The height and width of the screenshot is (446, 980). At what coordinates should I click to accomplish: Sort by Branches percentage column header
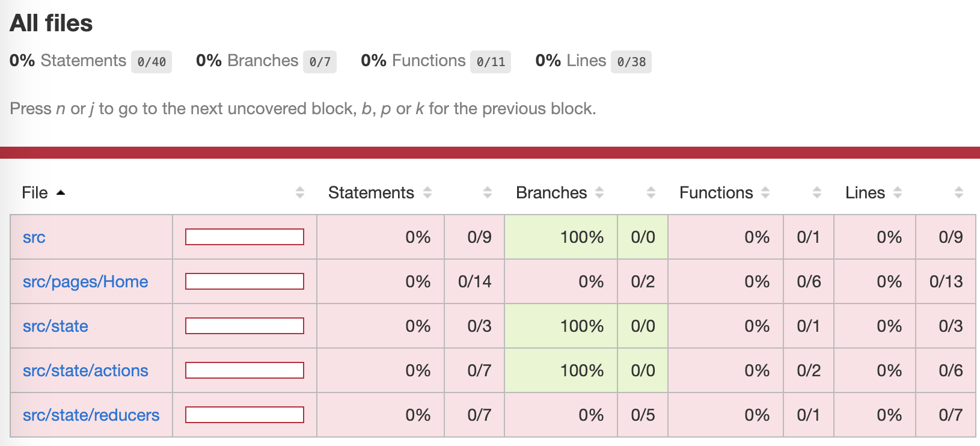coord(560,192)
